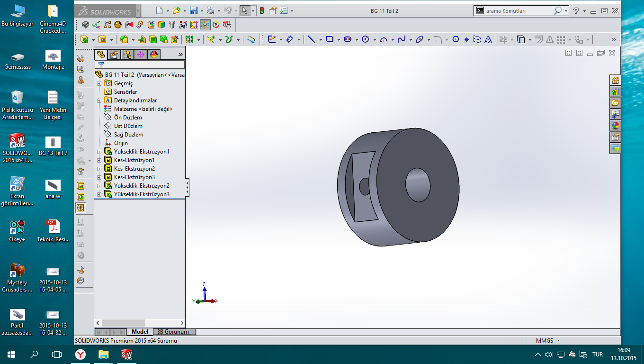This screenshot has width=644, height=364.
Task: Select the Straight Slot sketch tool
Action: coord(348,39)
